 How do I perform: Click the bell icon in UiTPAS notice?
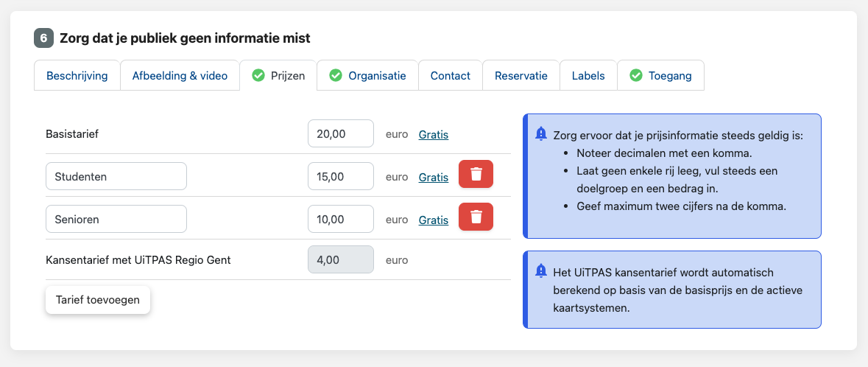coord(541,270)
